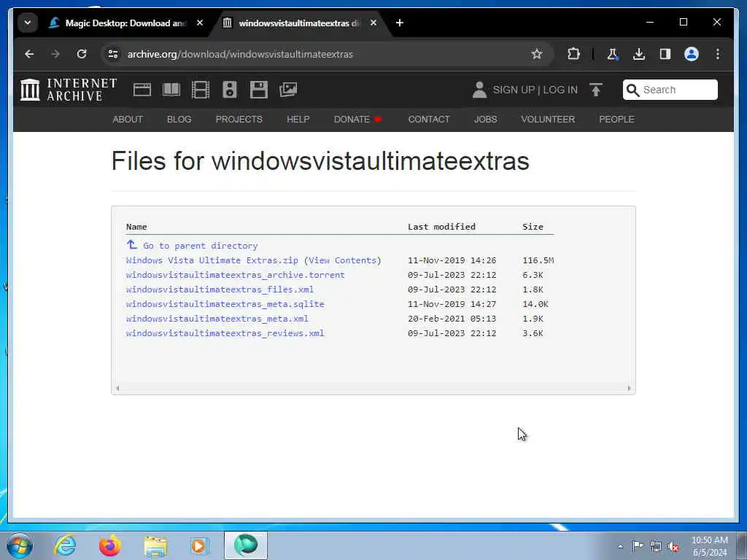
Task: Open the Chrome profile avatar
Action: [x=692, y=54]
